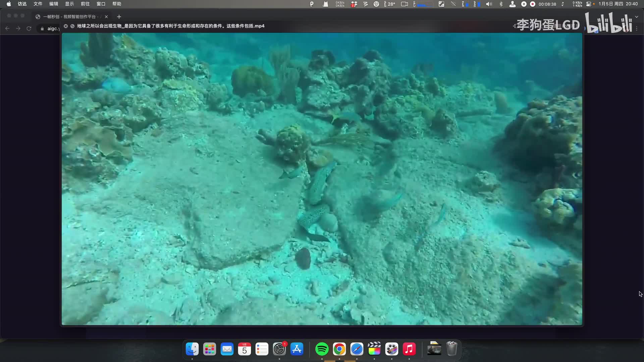Open Spotify from the dock

pyautogui.click(x=322, y=349)
